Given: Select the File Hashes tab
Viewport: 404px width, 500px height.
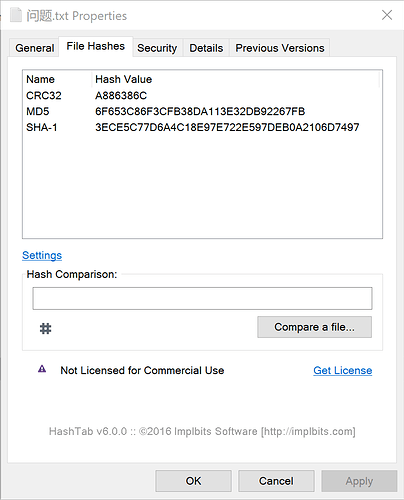Looking at the screenshot, I should [x=96, y=46].
